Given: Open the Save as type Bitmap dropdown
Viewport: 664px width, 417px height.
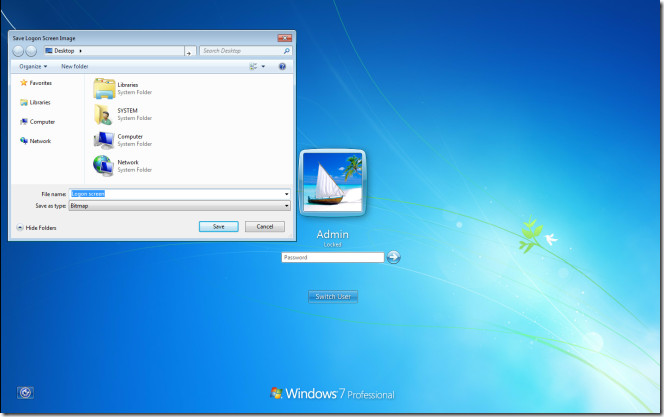Looking at the screenshot, I should pyautogui.click(x=180, y=206).
